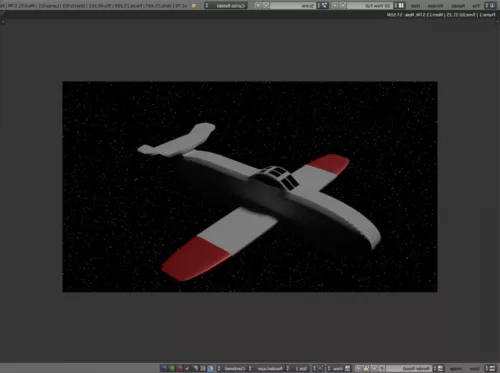Click the 3D View Full layout name field

coord(370,6)
